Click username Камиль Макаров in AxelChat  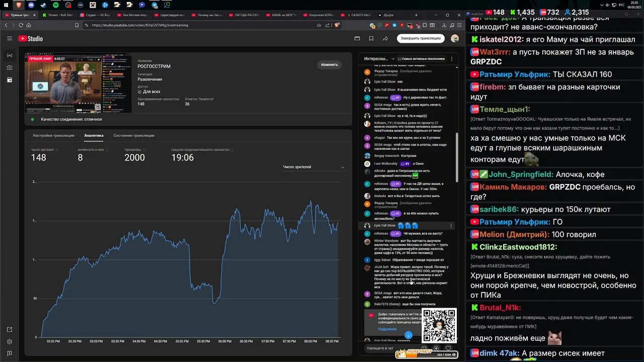pyautogui.click(x=513, y=187)
